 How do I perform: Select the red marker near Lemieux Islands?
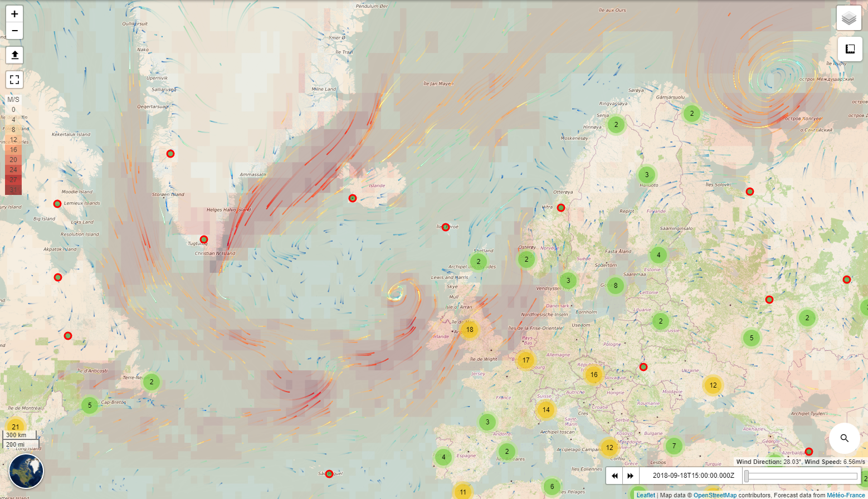pyautogui.click(x=57, y=204)
